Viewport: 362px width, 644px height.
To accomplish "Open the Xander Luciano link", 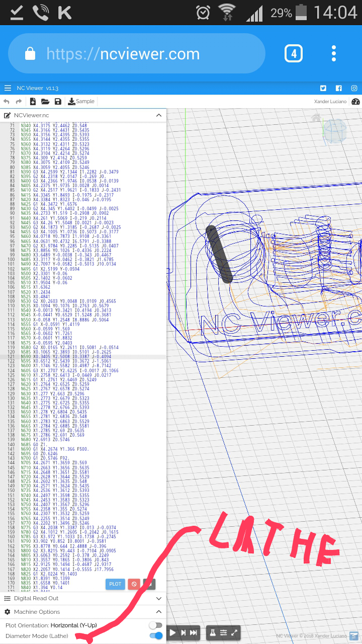I will pos(330,102).
